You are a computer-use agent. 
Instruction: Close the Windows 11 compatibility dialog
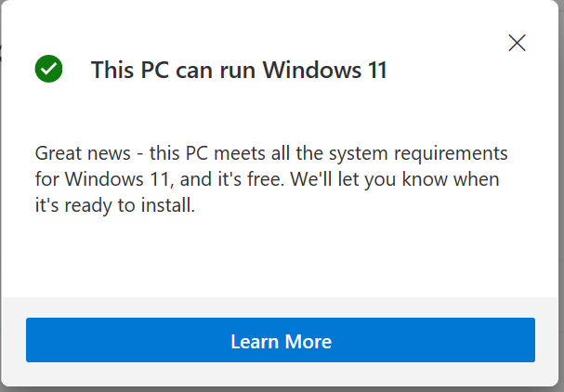click(x=518, y=43)
